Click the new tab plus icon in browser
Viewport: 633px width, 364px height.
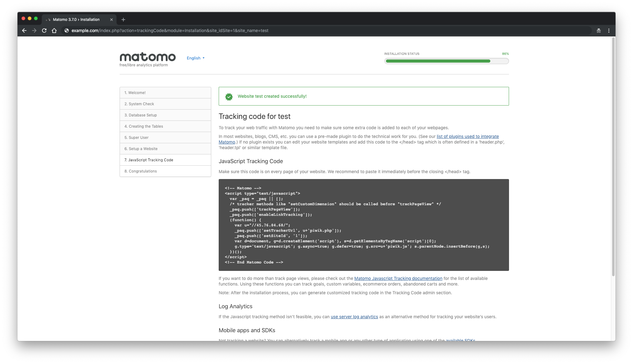point(123,20)
